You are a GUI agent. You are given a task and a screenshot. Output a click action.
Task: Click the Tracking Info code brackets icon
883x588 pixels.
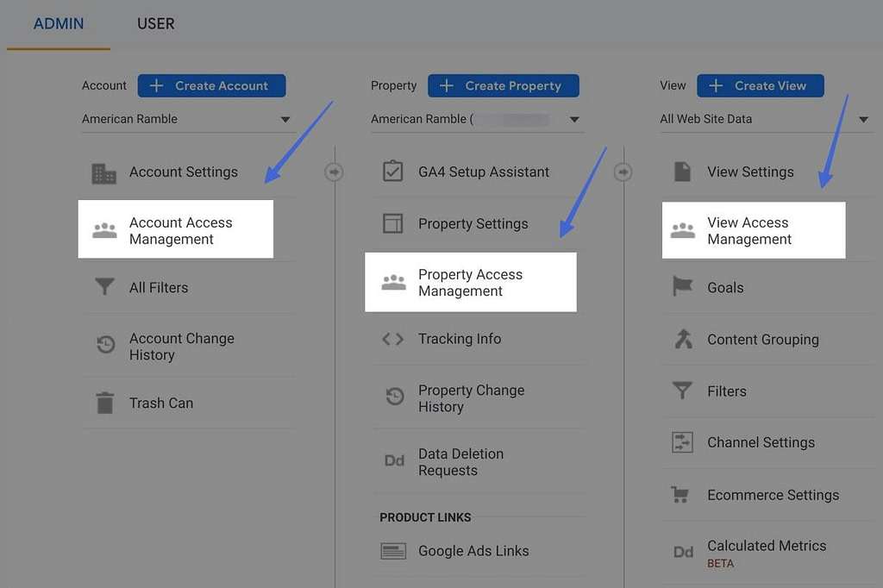[393, 339]
